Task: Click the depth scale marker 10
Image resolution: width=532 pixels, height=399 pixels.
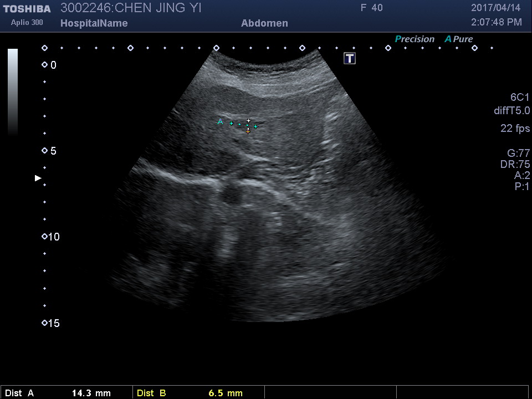Action: coord(51,237)
